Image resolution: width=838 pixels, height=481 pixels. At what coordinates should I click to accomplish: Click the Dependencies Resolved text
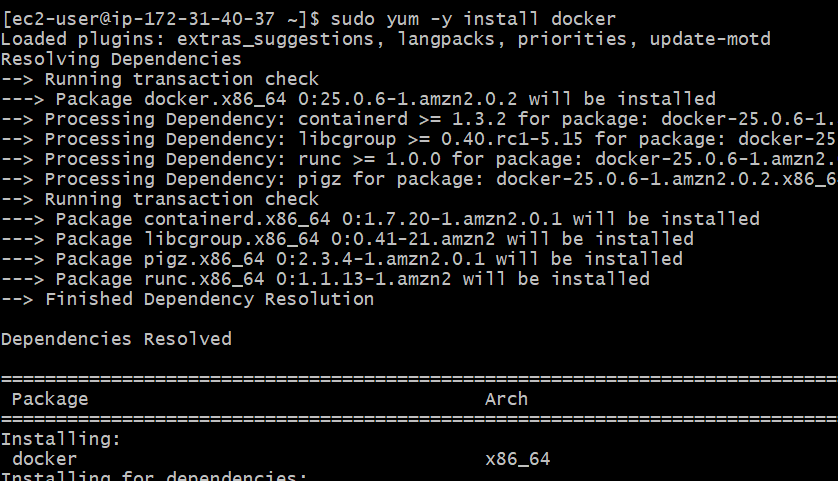tap(117, 339)
